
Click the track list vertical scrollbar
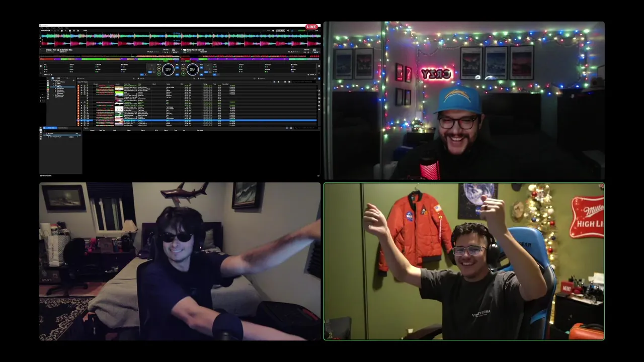point(318,106)
